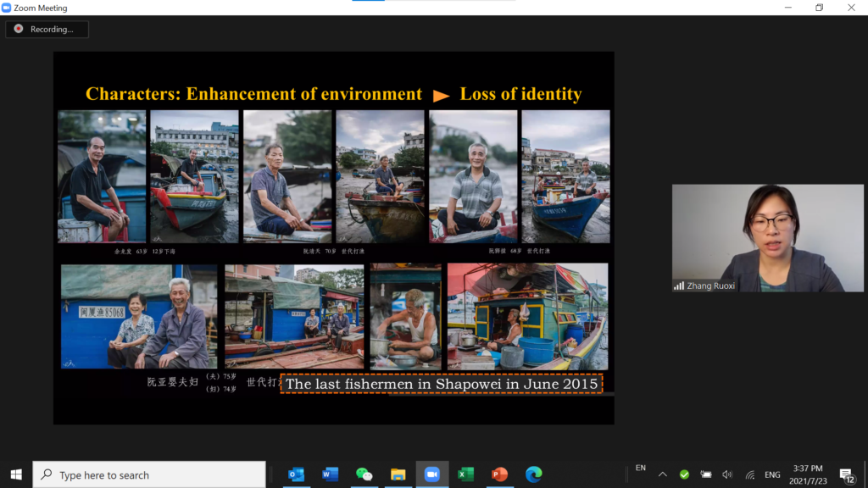Click the volume speaker tray icon
868x488 pixels.
[x=727, y=474]
